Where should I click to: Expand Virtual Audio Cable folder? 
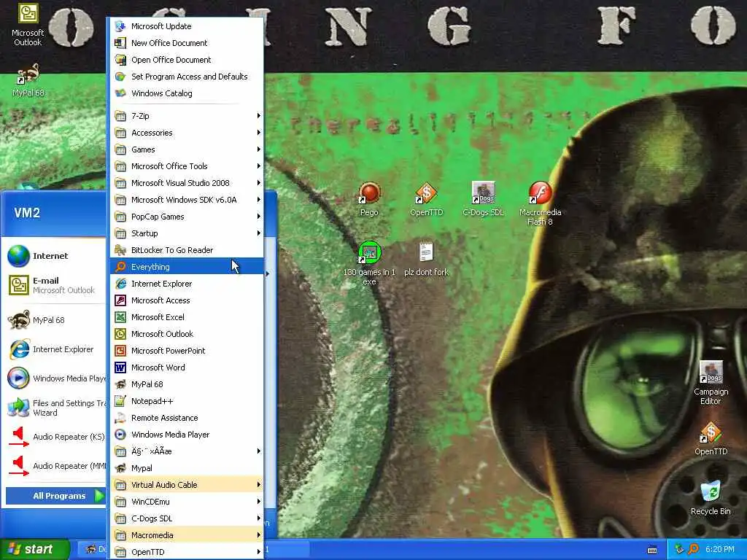click(x=187, y=485)
